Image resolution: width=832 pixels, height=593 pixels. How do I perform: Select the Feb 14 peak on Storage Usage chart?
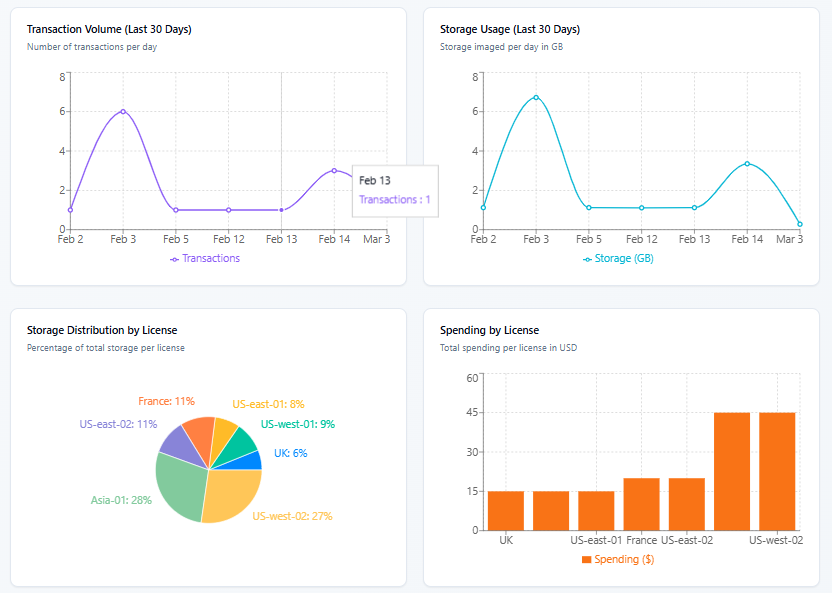(x=747, y=163)
